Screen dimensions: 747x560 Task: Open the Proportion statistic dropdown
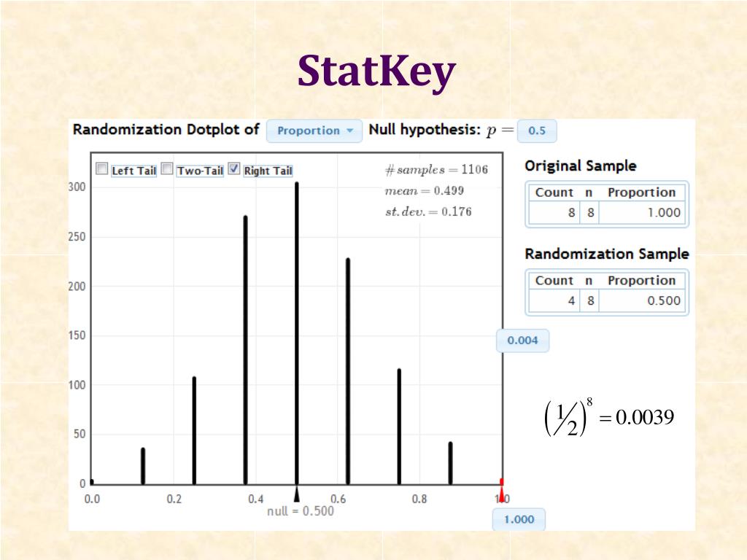click(314, 131)
